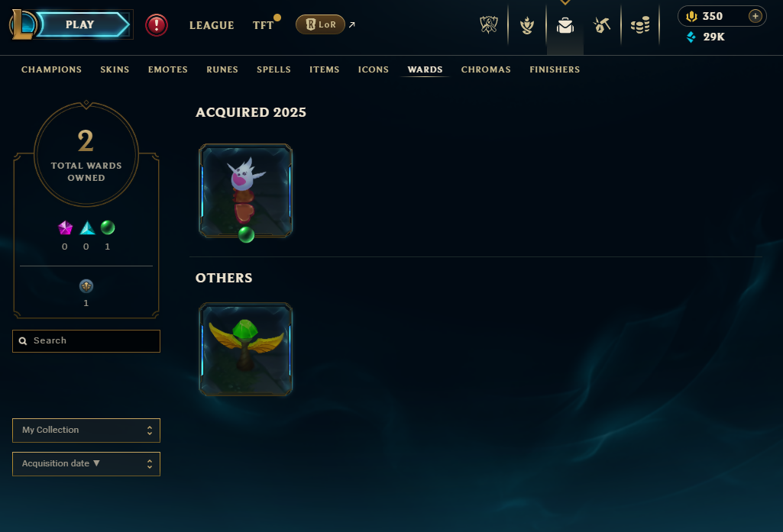Open Legends of Runeterra LoR launcher
This screenshot has width=783, height=532.
click(321, 24)
